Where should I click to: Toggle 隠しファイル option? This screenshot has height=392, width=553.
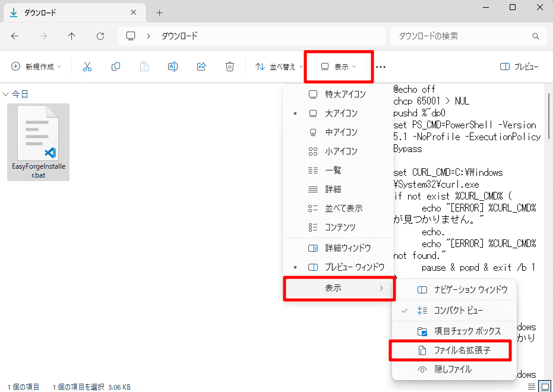click(454, 369)
